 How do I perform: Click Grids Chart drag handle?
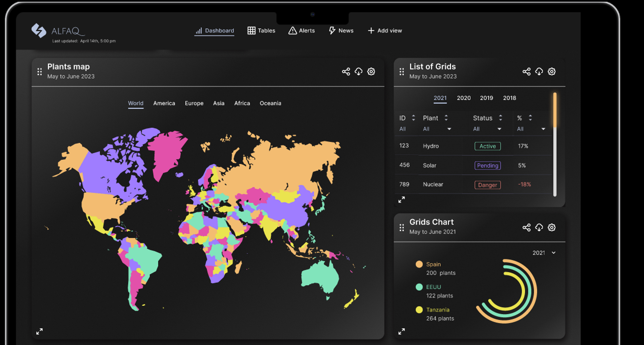coord(402,228)
